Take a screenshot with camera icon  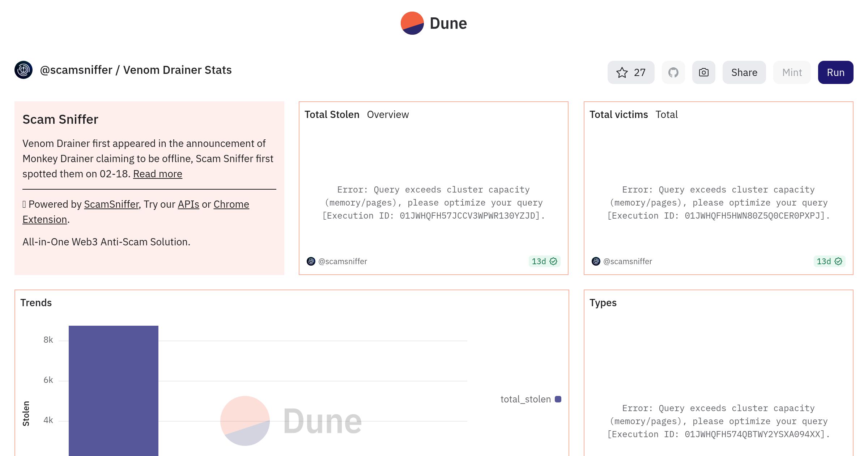[x=704, y=72]
